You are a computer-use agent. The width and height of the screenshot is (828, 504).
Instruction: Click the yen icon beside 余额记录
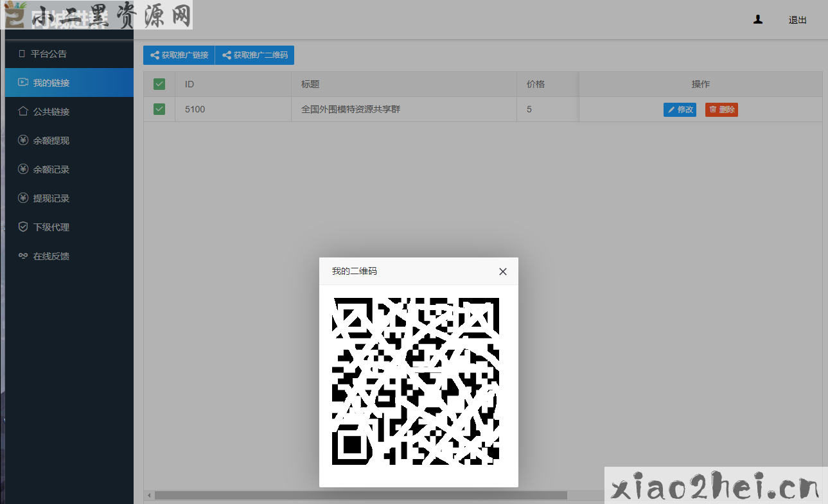click(23, 169)
